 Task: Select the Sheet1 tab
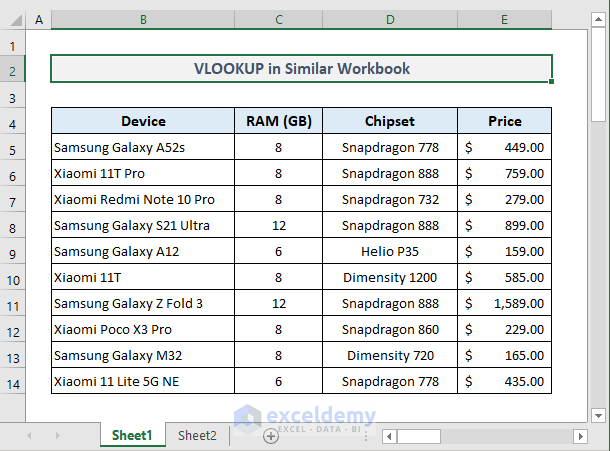point(132,436)
